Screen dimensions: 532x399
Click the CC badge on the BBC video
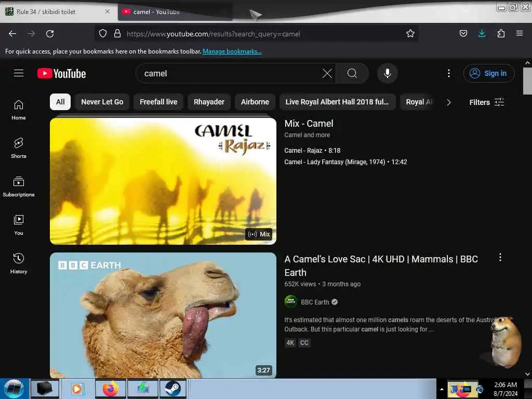(304, 343)
